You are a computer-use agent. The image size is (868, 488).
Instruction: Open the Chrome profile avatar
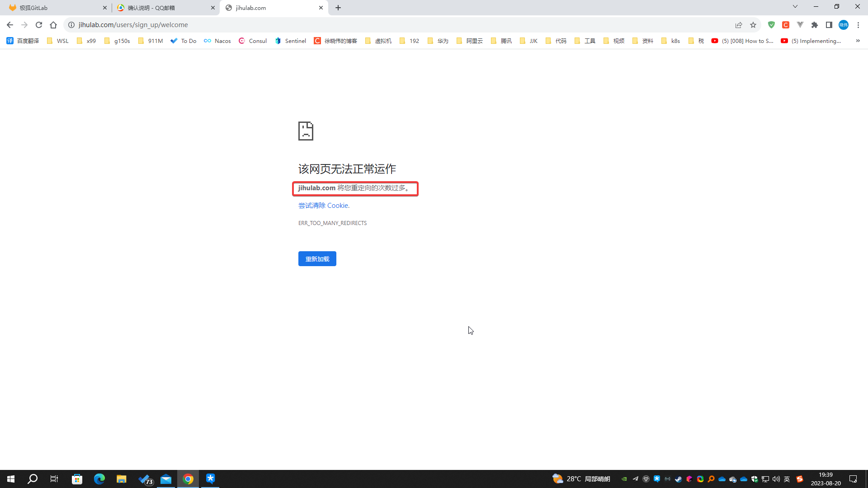click(844, 25)
